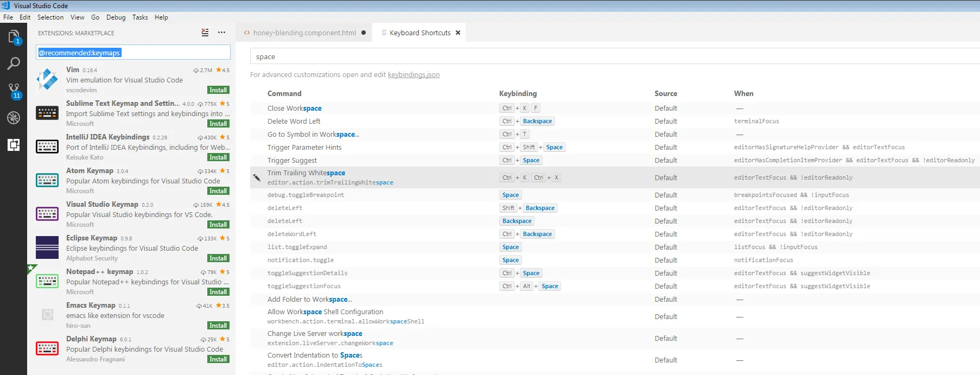Click the Vim extension logo

pyautogui.click(x=47, y=80)
